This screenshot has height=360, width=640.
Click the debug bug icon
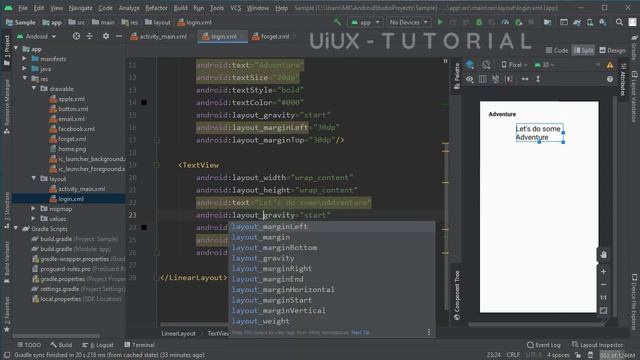tap(479, 22)
